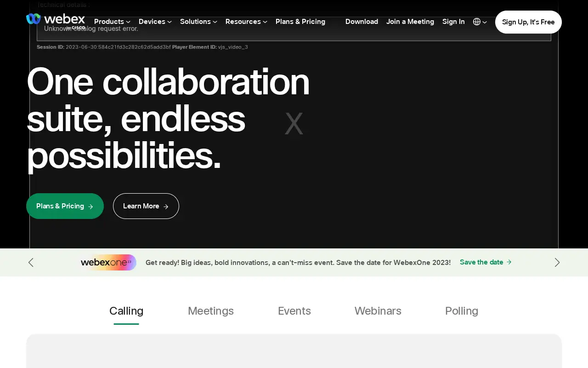
Task: Expand the Solutions menu
Action: click(198, 22)
